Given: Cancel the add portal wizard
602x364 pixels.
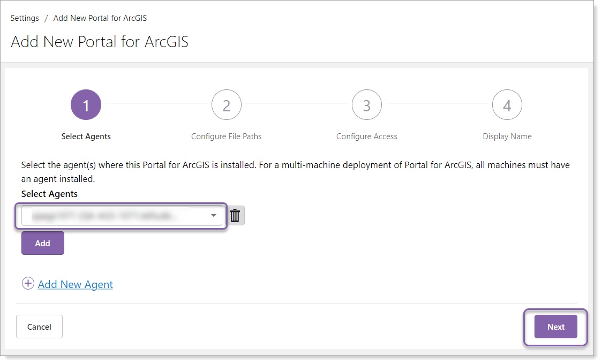Looking at the screenshot, I should pyautogui.click(x=39, y=327).
